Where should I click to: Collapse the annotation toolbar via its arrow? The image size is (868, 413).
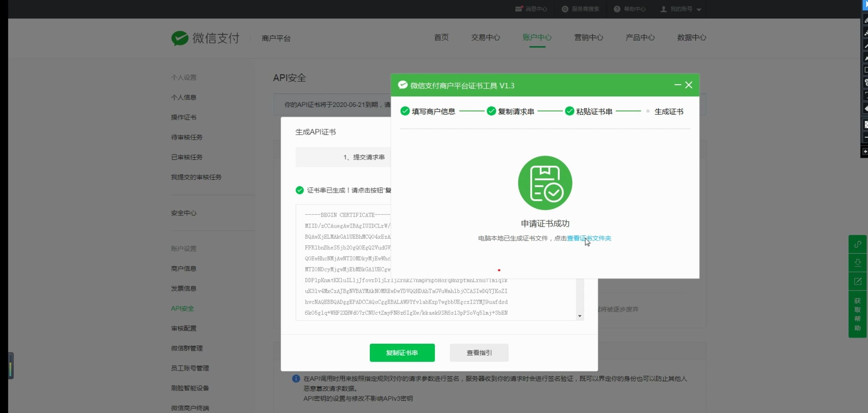[865, 152]
